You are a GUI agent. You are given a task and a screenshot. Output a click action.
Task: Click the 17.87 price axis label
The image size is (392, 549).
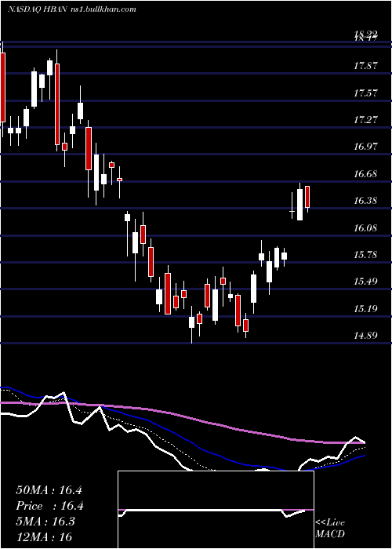pyautogui.click(x=365, y=65)
